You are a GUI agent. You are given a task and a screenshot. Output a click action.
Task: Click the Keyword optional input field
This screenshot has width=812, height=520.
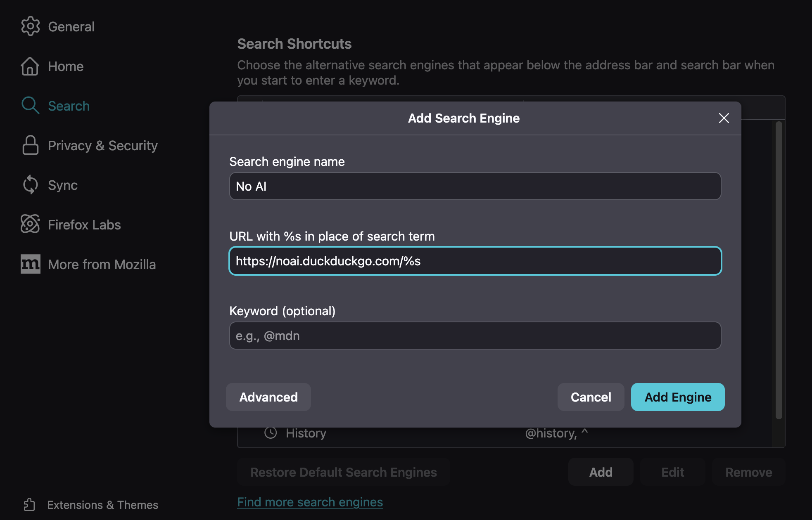click(x=475, y=336)
